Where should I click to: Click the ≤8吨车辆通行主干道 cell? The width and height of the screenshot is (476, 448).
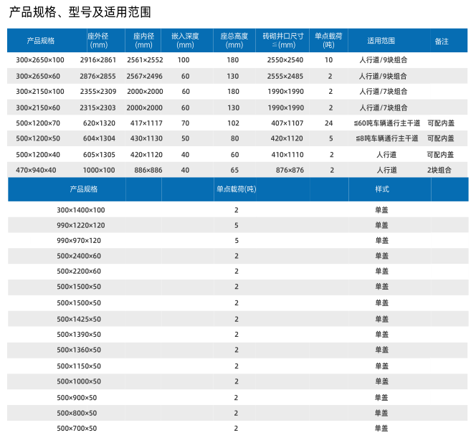[386, 138]
